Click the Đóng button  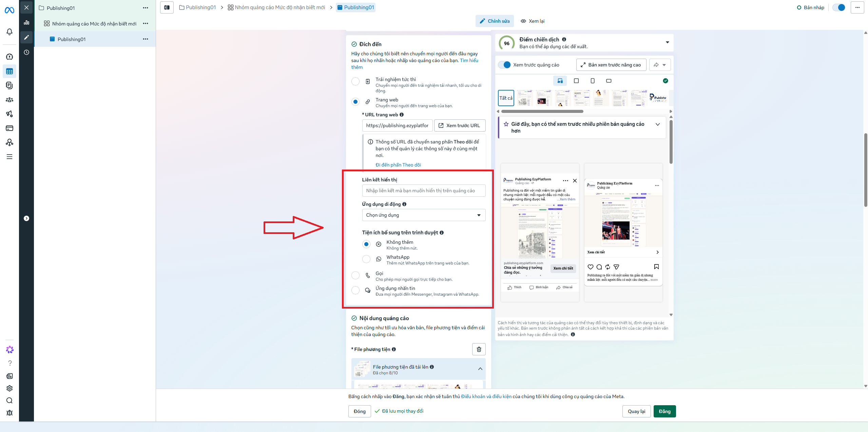tap(360, 411)
